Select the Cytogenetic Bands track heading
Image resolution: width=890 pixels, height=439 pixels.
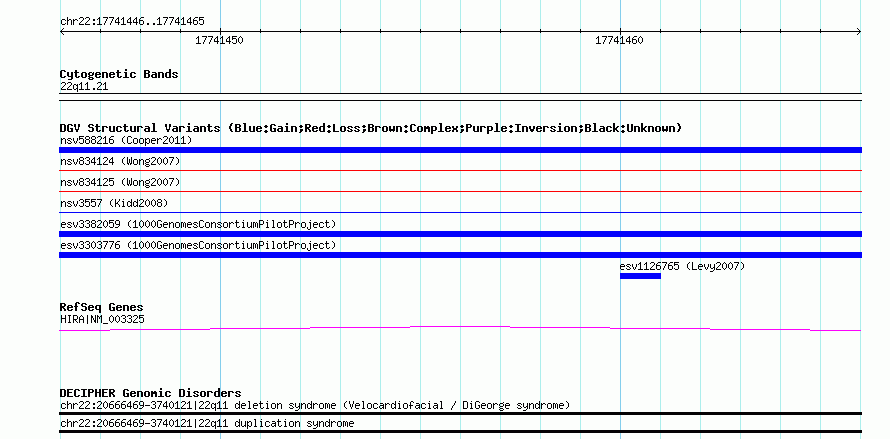pos(119,74)
